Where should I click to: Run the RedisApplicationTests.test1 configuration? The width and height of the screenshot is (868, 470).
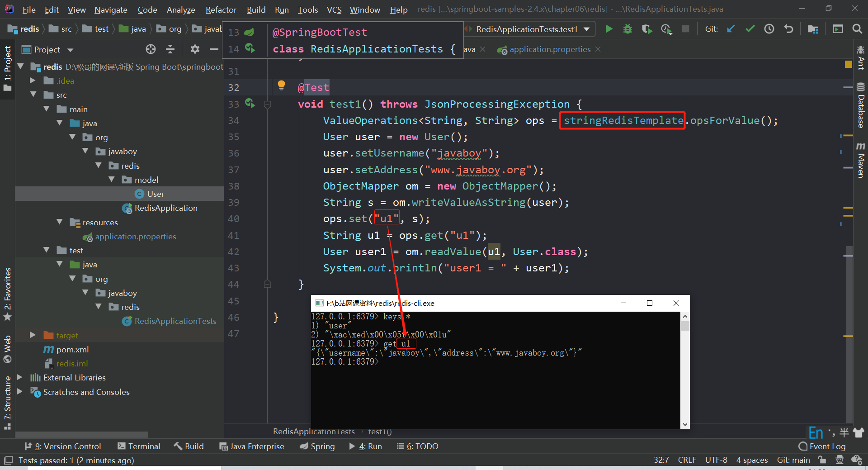coord(609,29)
